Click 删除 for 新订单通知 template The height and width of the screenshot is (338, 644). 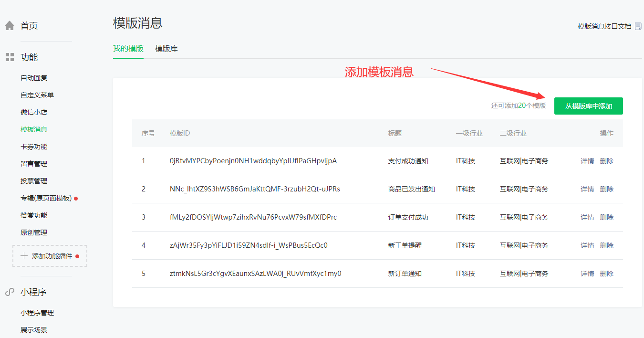click(607, 274)
